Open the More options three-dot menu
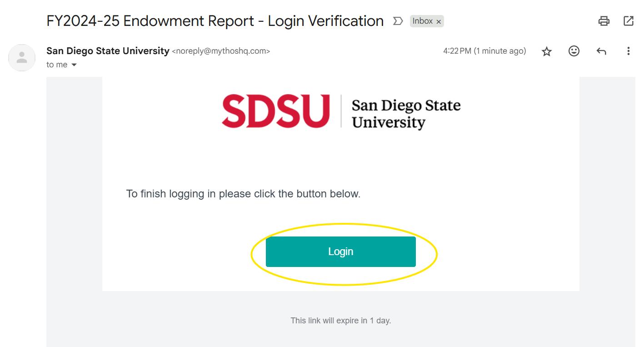 pos(629,51)
